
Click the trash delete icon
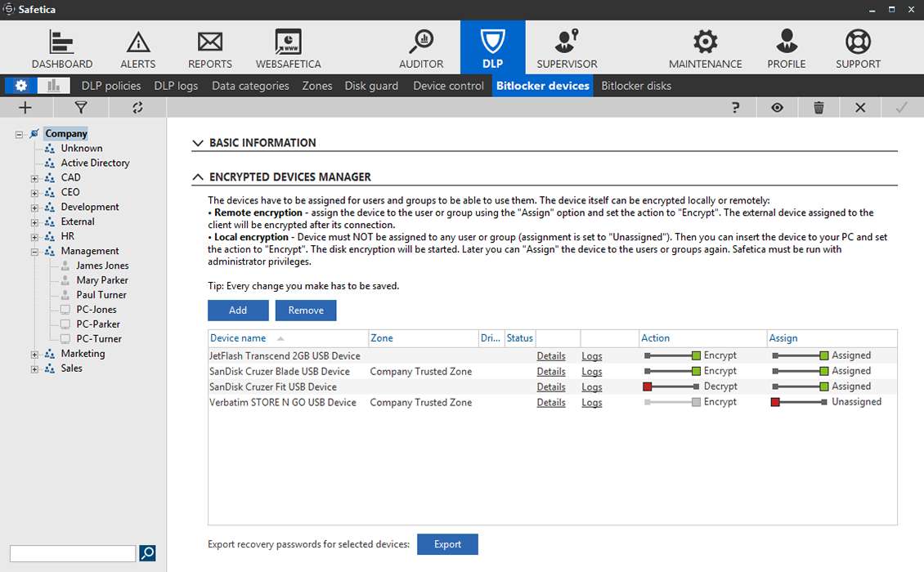coord(819,107)
